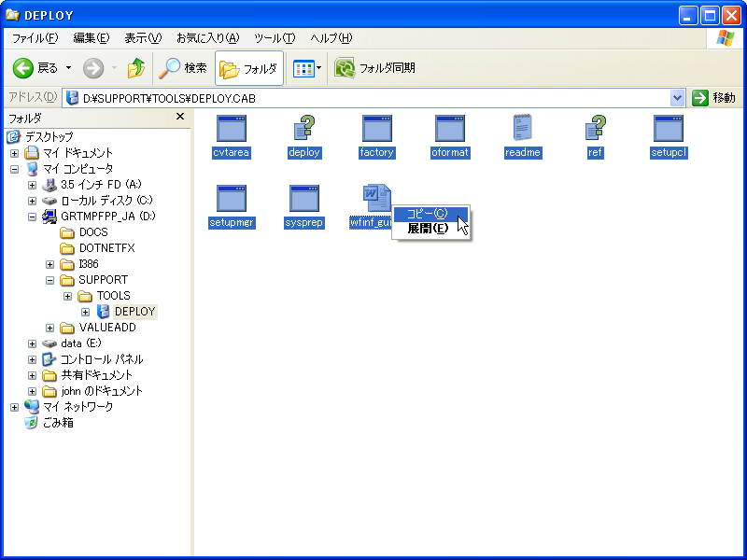Open the 表示(V) menu
This screenshot has height=560, width=747.
143,38
